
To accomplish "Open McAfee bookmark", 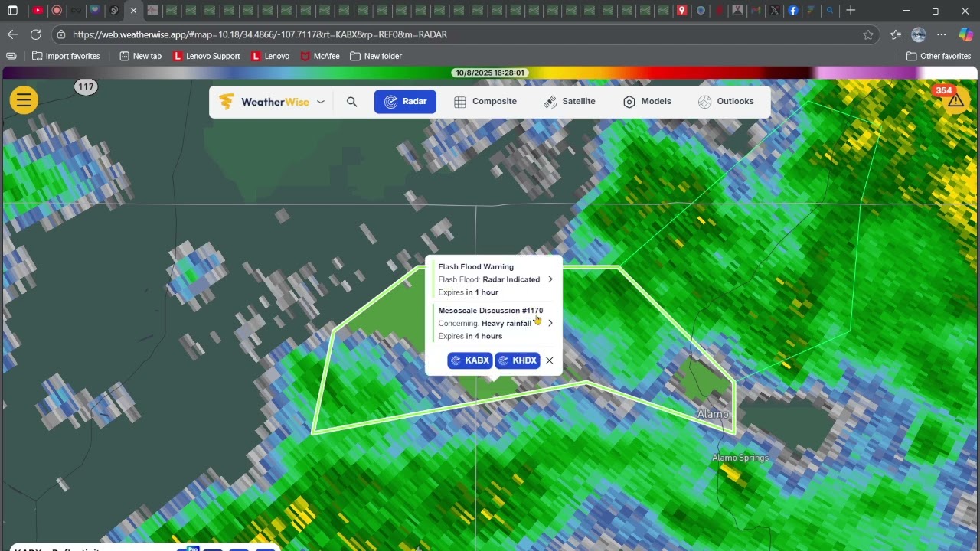I will (320, 56).
